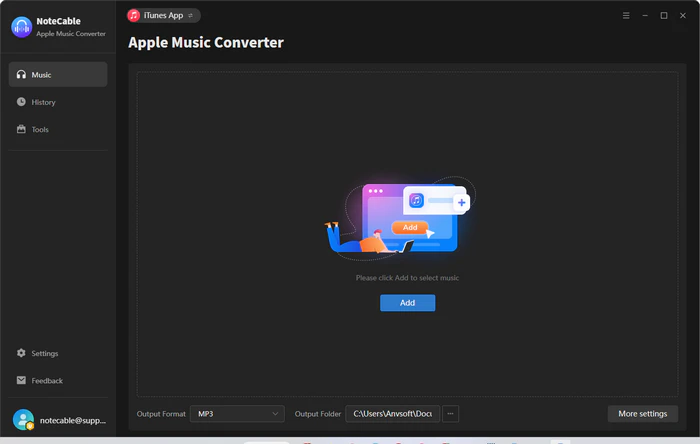Open the Feedback page

tap(58, 381)
